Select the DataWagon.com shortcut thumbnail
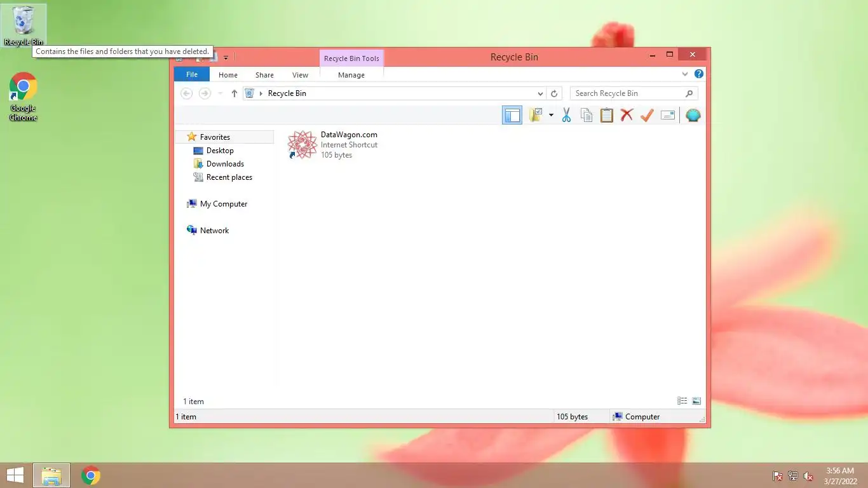The image size is (868, 488). click(x=302, y=145)
